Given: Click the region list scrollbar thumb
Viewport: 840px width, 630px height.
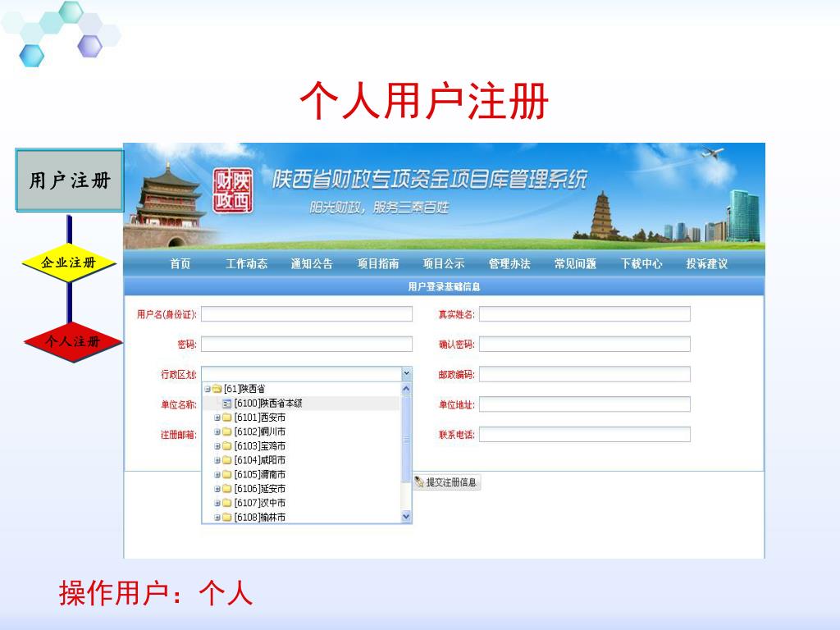Looking at the screenshot, I should pyautogui.click(x=406, y=439).
